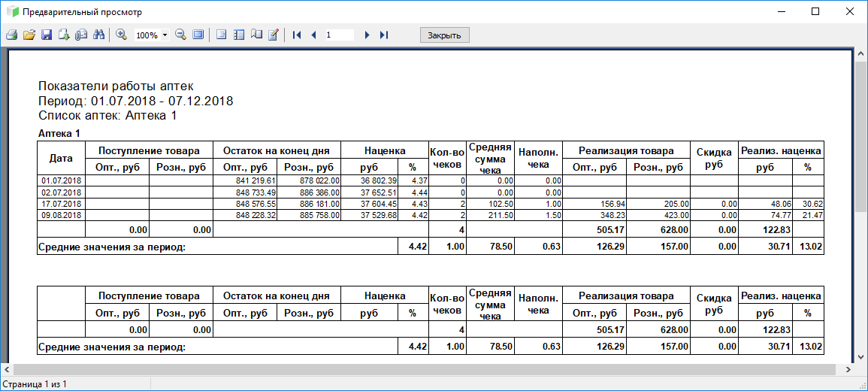The height and width of the screenshot is (391, 868).
Task: Open page settings icon
Action: coord(256,35)
